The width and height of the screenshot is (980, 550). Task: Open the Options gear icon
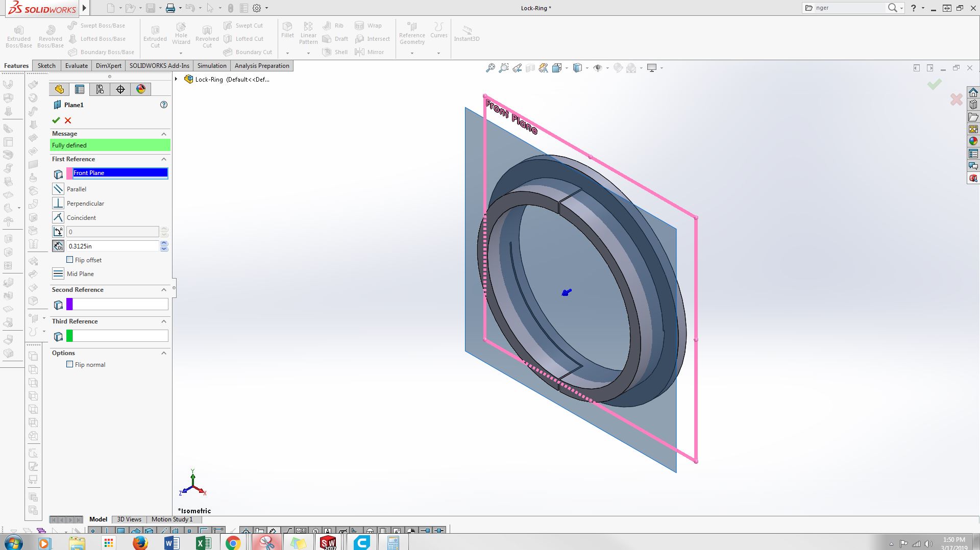click(x=257, y=8)
